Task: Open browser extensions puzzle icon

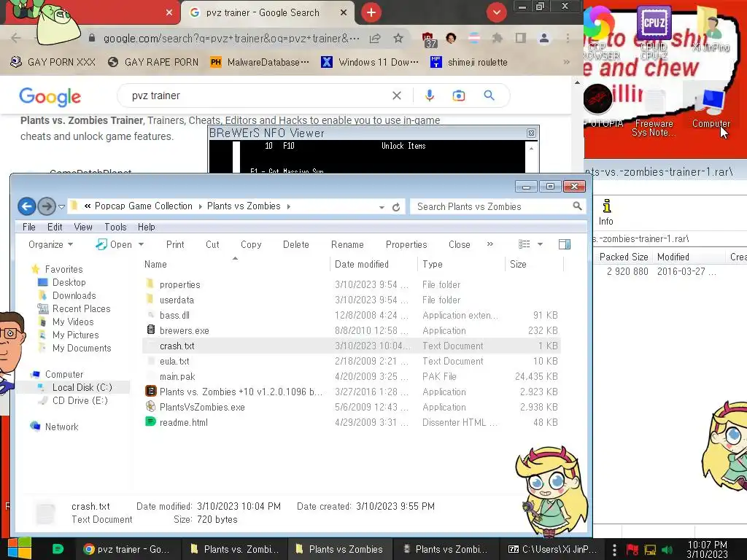Action: coord(498,38)
